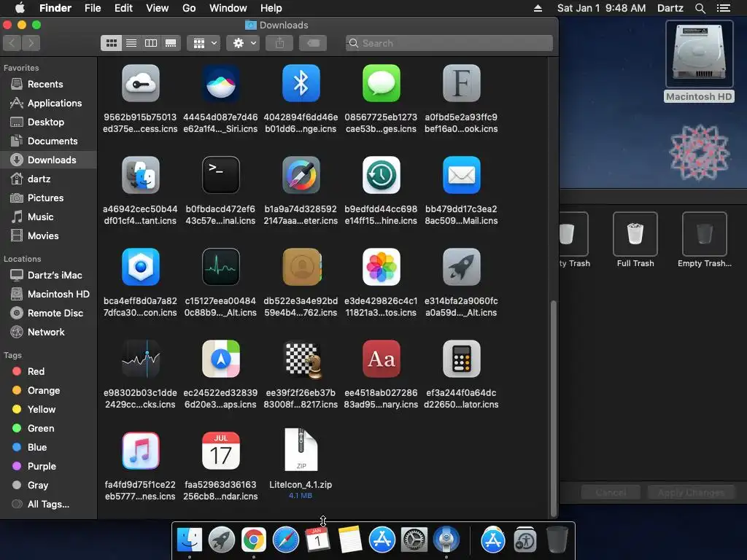747x560 pixels.
Task: Open the Edit menu
Action: pos(123,8)
